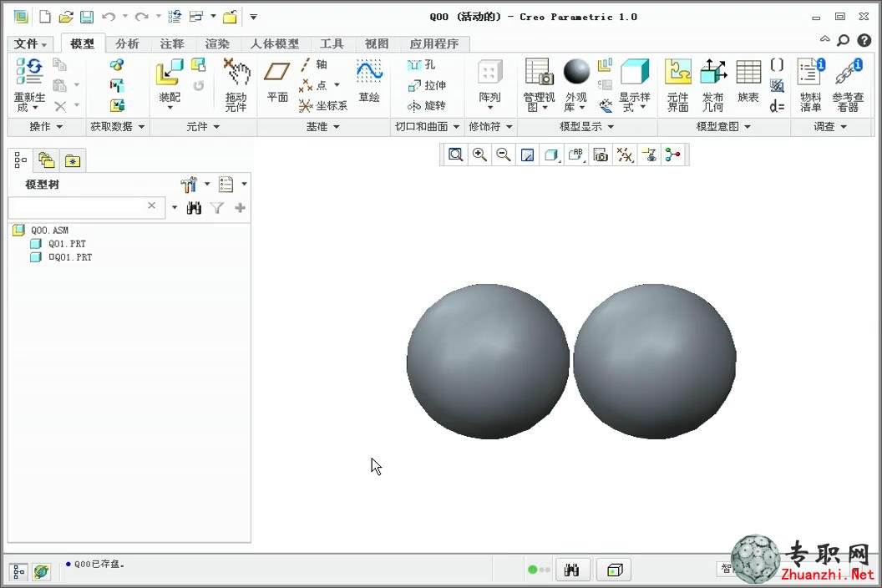Save the model using the diskette icon

tap(87, 17)
